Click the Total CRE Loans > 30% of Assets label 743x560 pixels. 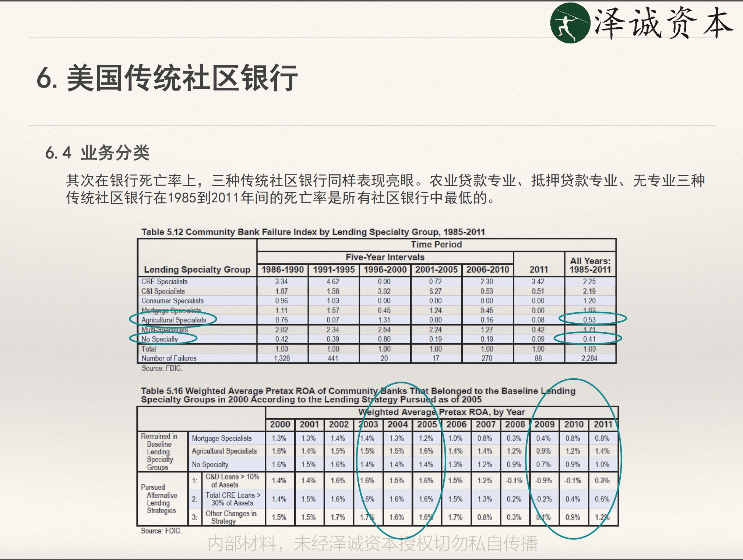(233, 499)
